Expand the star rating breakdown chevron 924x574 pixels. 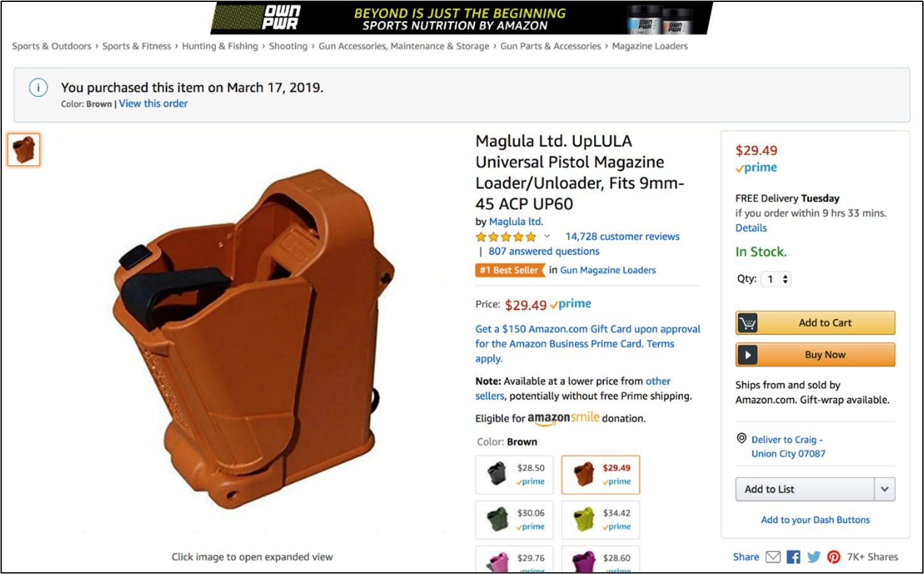click(x=547, y=237)
